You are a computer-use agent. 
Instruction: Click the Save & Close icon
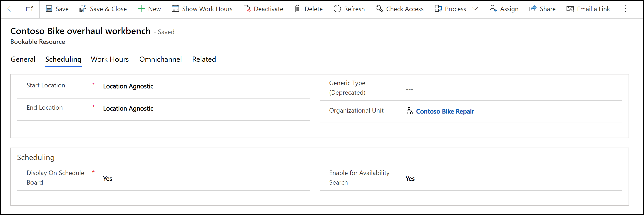click(83, 9)
